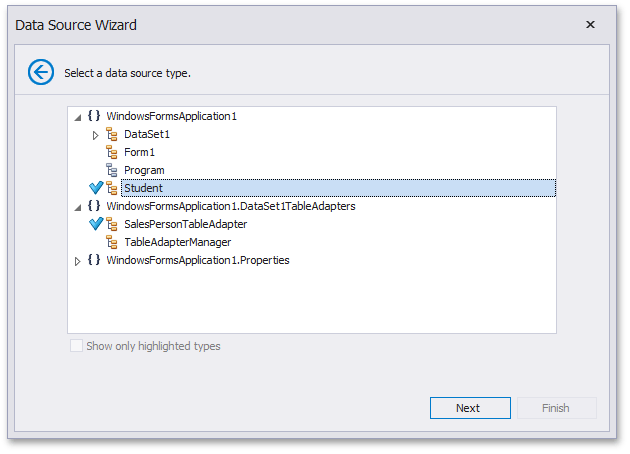Select the TableAdapterManager entry
630x454 pixels.
177,242
